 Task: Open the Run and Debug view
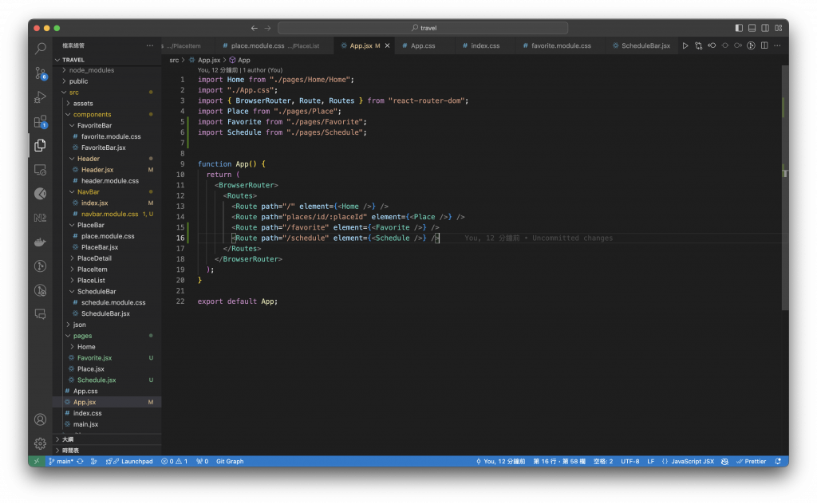click(x=40, y=96)
